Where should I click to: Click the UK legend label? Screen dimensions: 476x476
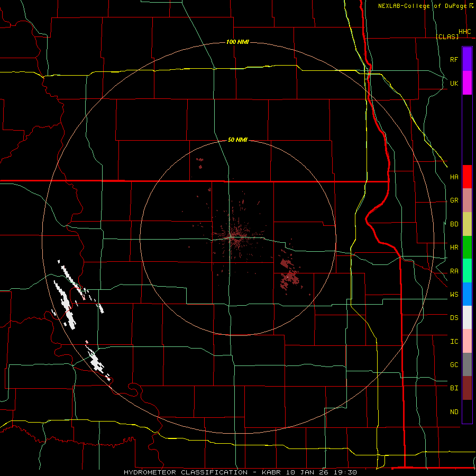click(x=454, y=83)
